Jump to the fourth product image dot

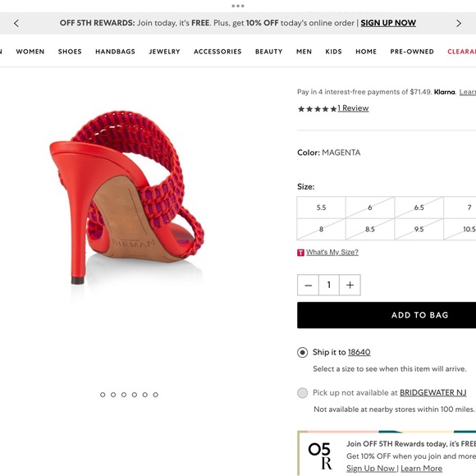point(135,395)
